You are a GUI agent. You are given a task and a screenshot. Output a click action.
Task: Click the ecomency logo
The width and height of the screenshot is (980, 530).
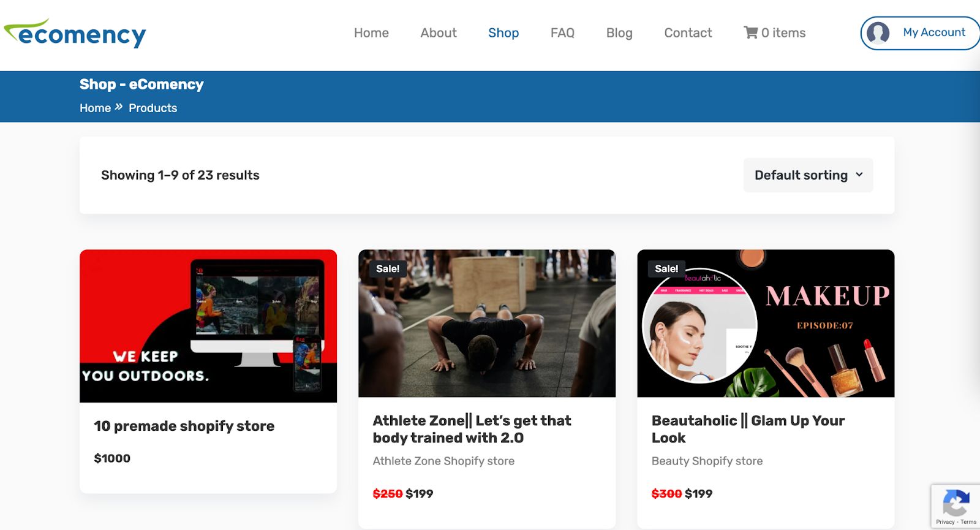[75, 33]
